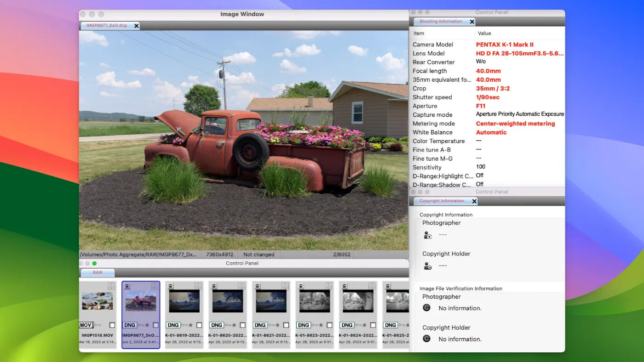Close the Copyright Information tab
This screenshot has width=644, height=362.
474,201
